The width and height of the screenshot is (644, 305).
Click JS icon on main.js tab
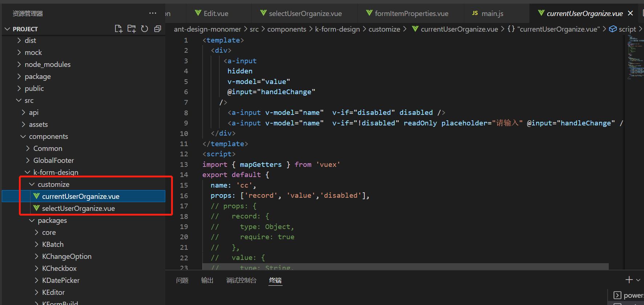point(475,13)
